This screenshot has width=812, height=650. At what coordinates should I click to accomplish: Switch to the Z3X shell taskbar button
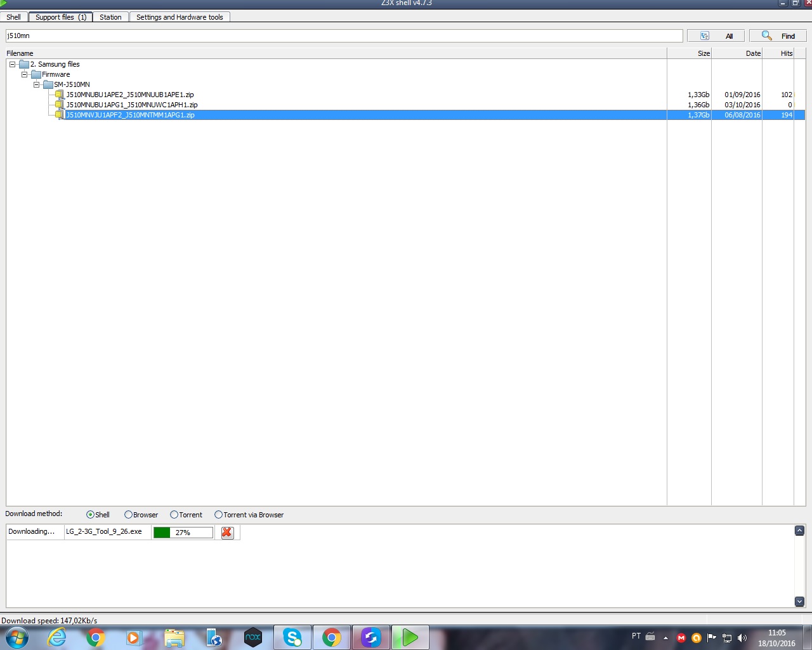point(410,637)
